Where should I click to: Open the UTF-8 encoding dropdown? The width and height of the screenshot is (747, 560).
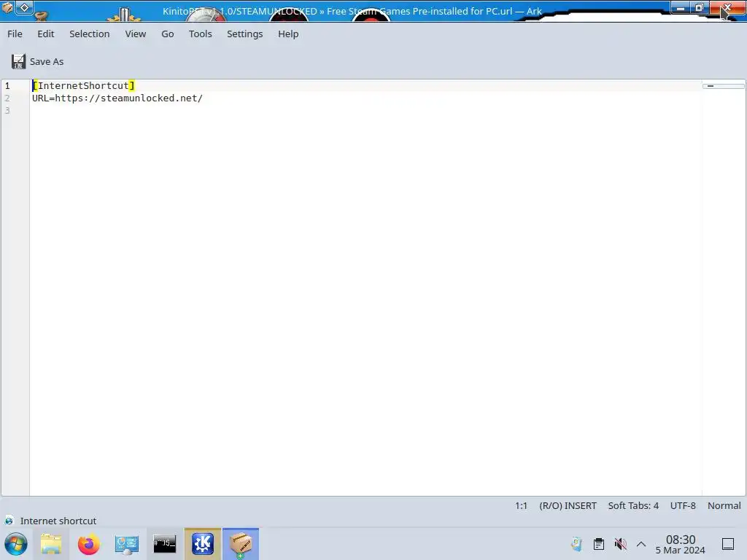[683, 506]
